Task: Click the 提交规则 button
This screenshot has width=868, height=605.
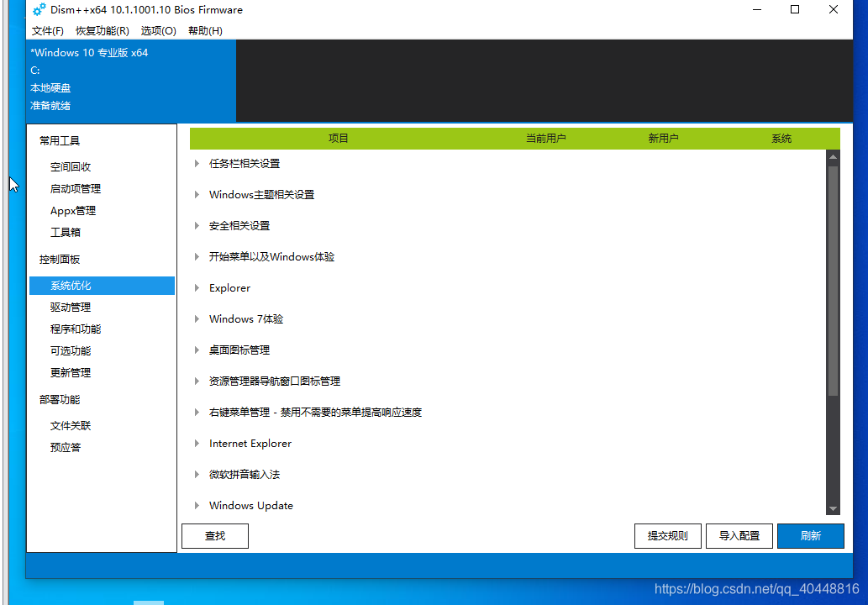Action: tap(668, 536)
